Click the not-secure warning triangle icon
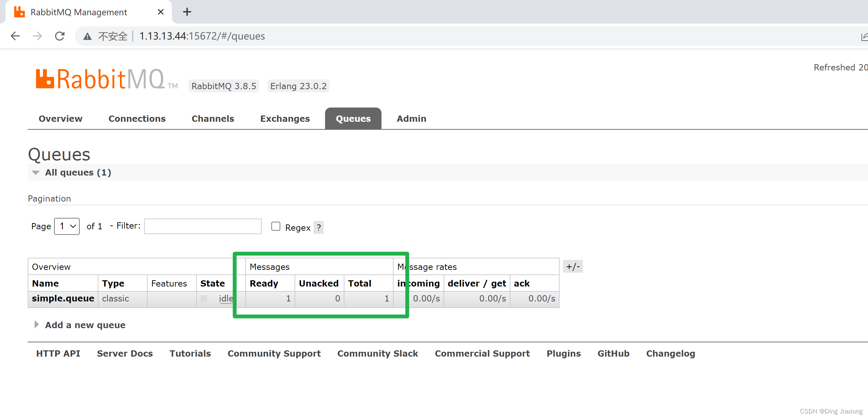The image size is (868, 418). click(x=87, y=36)
